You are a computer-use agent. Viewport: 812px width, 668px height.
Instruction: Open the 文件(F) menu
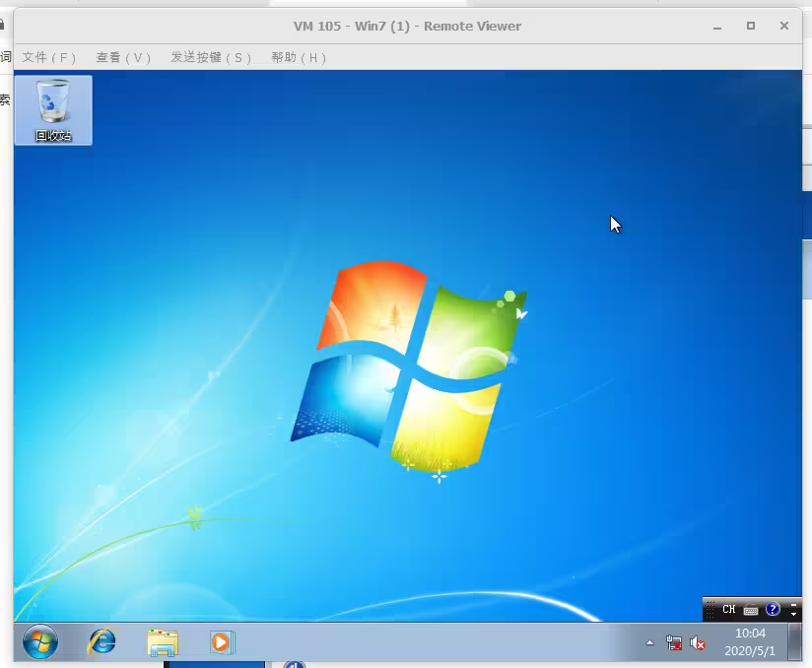pos(49,57)
